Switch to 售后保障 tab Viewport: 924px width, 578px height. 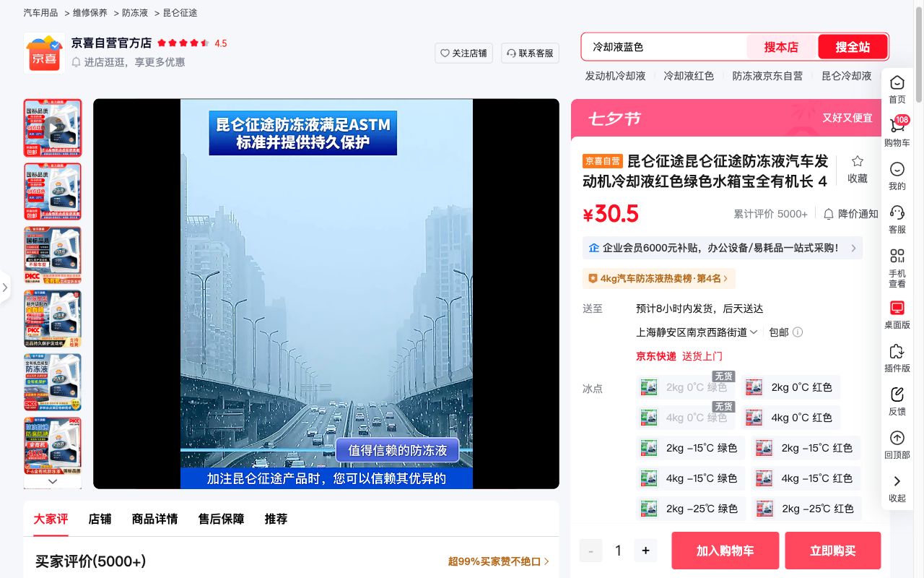[221, 519]
